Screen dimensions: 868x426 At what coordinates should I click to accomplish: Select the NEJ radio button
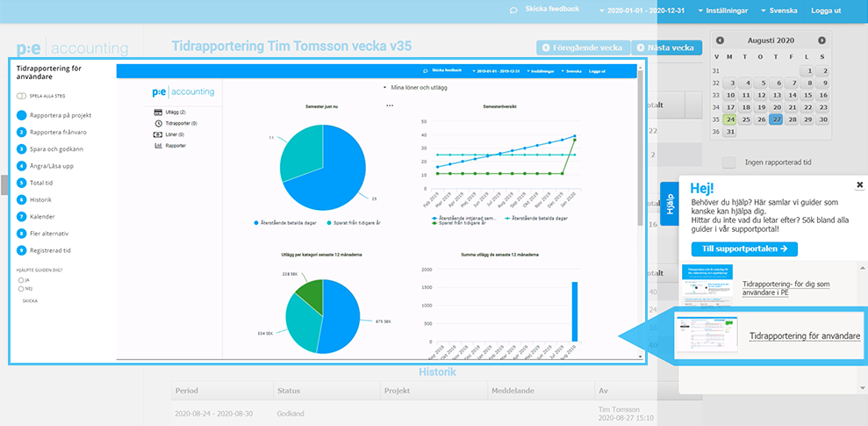click(21, 289)
